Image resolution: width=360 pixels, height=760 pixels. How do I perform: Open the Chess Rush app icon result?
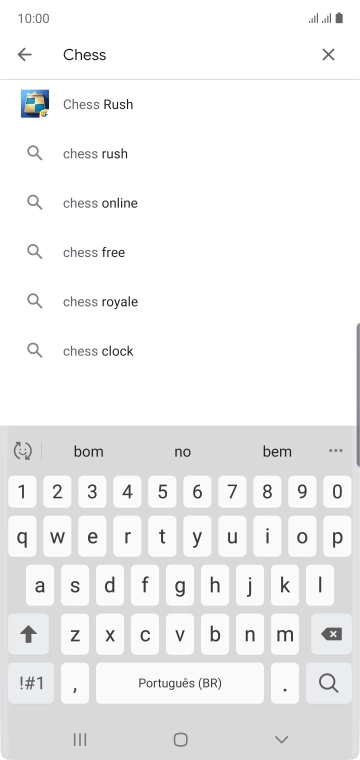35,104
